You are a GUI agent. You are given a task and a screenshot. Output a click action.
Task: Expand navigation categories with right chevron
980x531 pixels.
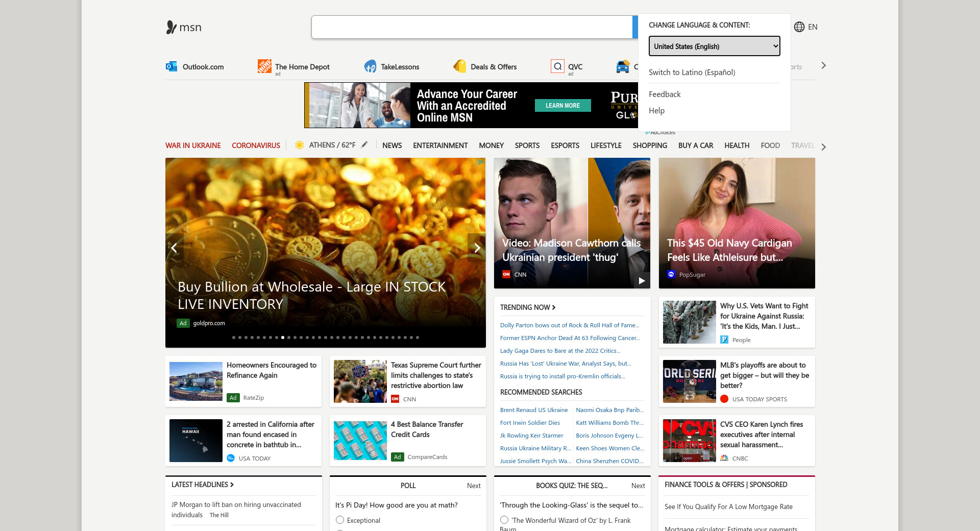click(x=823, y=147)
